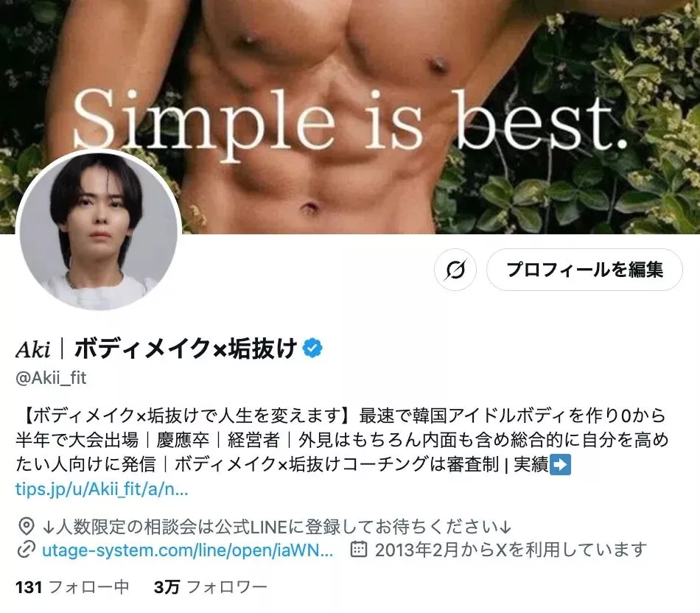Click the calendar icon beside join date
Viewport: 700px width, 613px height.
pos(359,550)
